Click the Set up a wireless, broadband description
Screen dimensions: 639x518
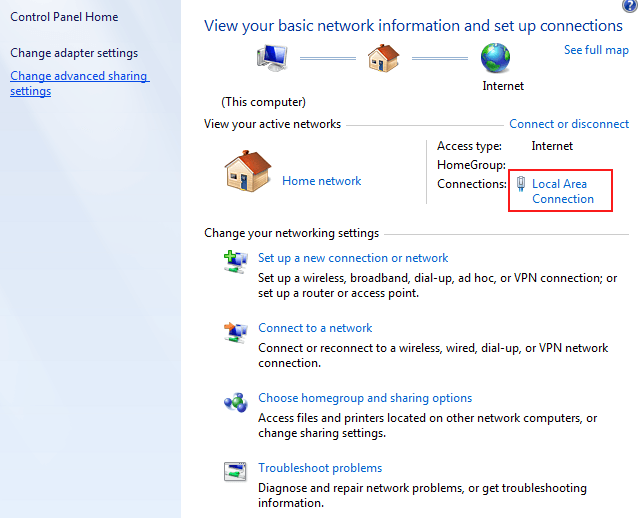click(437, 285)
